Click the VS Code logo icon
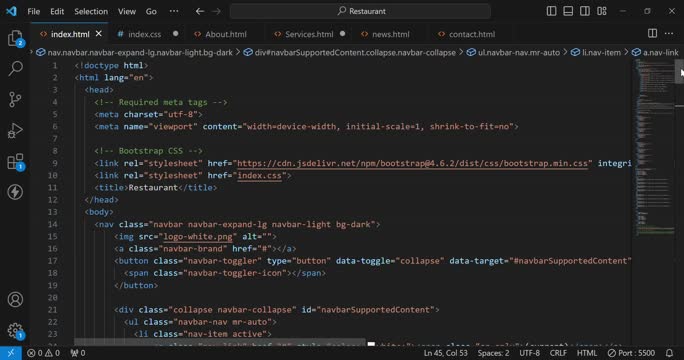684x360 pixels. pos(11,11)
